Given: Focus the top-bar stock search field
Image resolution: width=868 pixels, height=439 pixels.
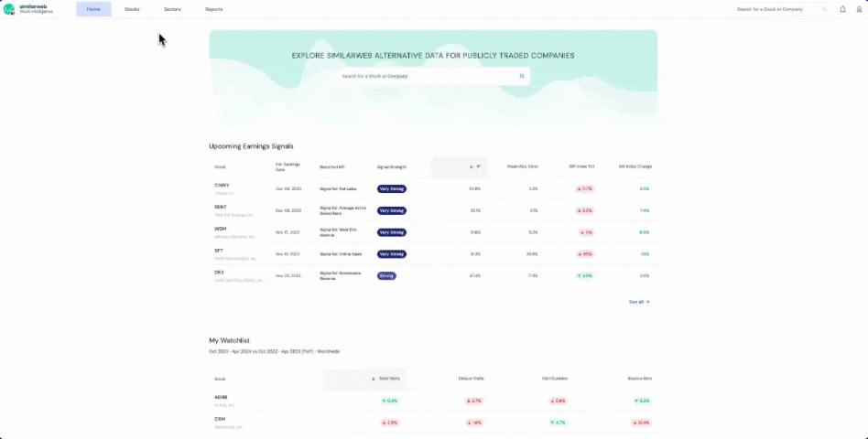Looking at the screenshot, I should click(x=782, y=9).
